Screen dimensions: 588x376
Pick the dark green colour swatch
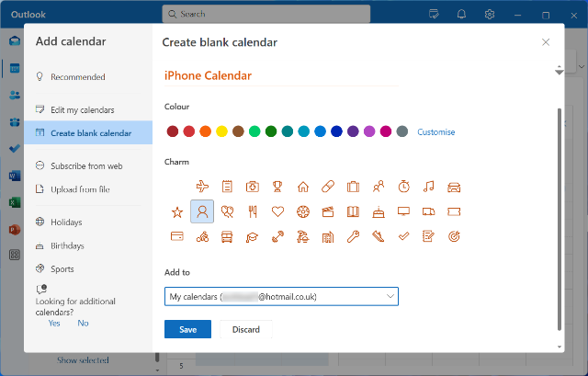tap(271, 131)
